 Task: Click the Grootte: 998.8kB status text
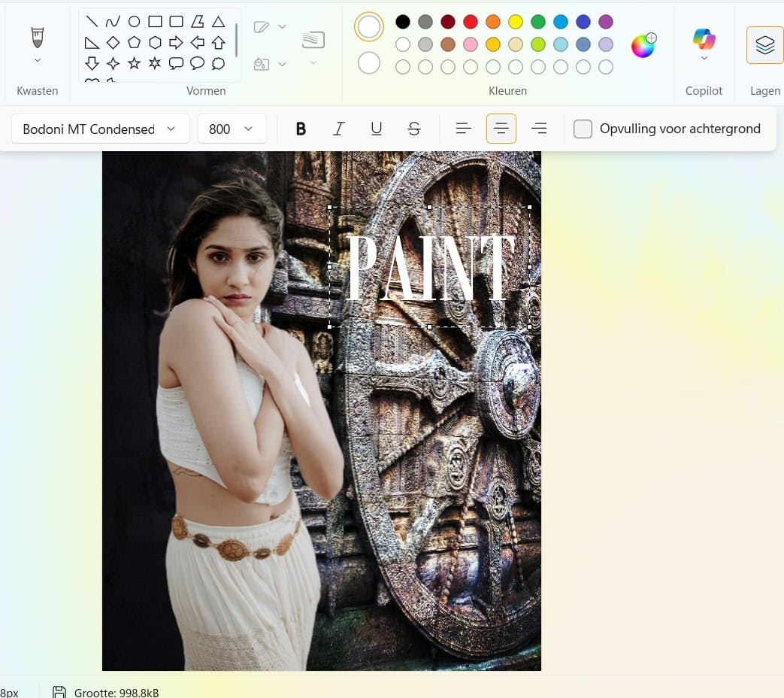pos(117,693)
